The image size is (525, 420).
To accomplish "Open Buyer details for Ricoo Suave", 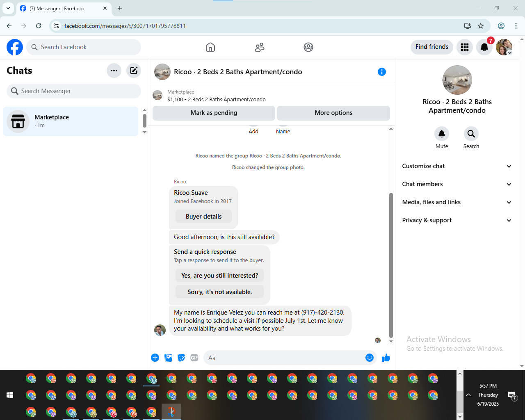I will [203, 217].
